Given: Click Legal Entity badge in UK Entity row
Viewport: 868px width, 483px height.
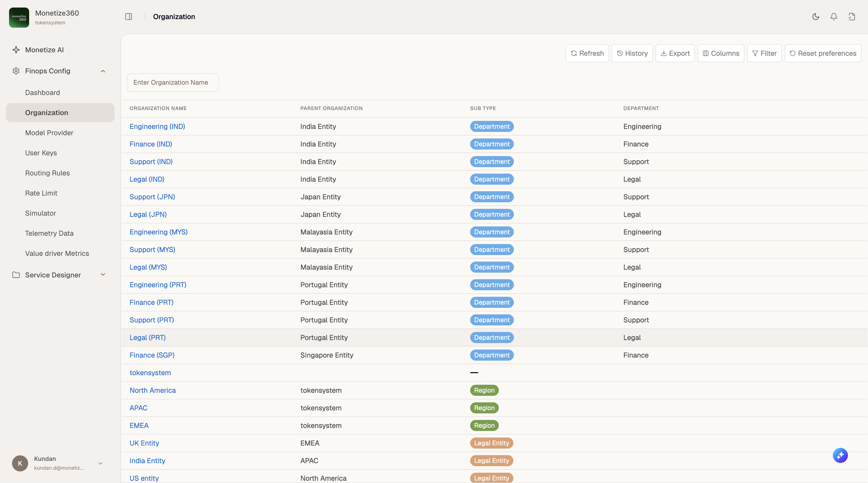Looking at the screenshot, I should [491, 443].
